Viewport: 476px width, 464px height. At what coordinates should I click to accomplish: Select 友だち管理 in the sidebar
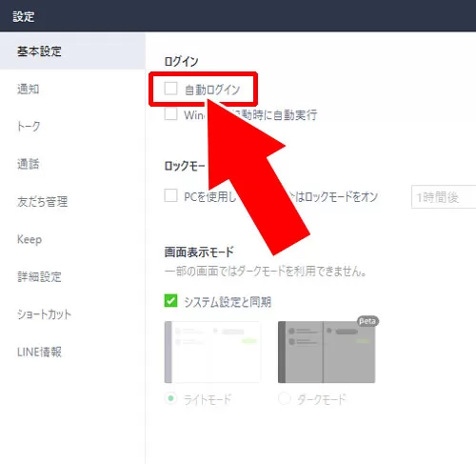pyautogui.click(x=43, y=201)
